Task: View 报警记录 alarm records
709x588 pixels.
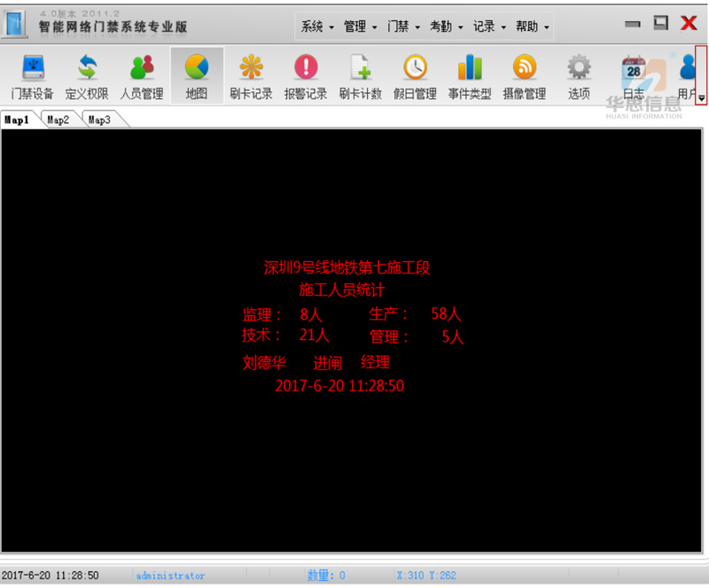Action: tap(306, 75)
